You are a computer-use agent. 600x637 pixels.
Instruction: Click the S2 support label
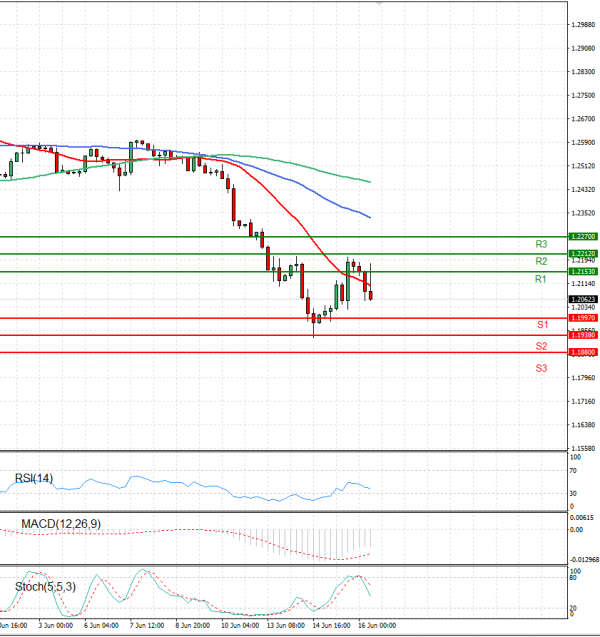pyautogui.click(x=542, y=346)
